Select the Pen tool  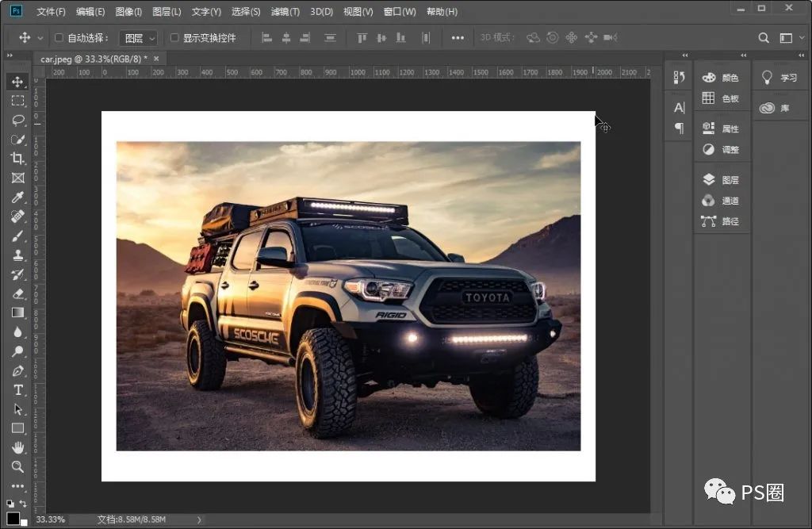pyautogui.click(x=17, y=370)
